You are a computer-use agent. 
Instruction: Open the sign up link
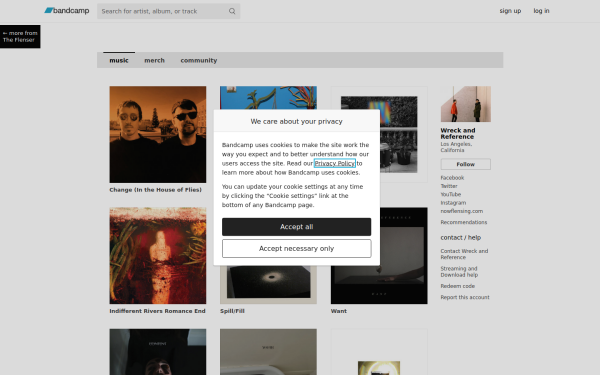[x=510, y=11]
